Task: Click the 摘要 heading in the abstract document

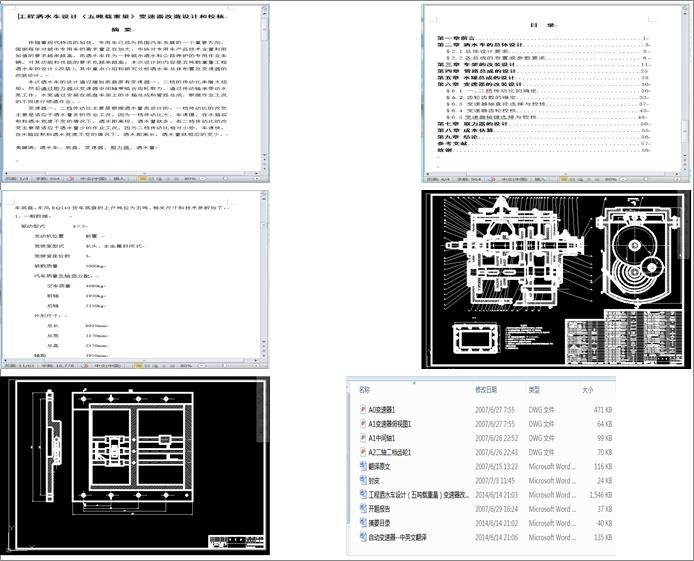Action: pos(123,30)
